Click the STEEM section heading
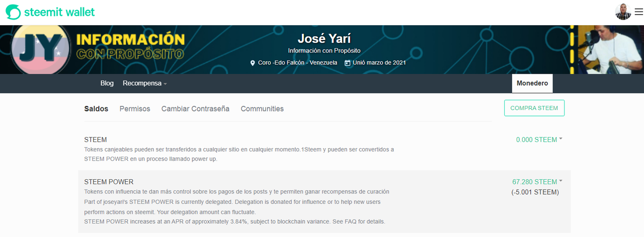 point(96,140)
